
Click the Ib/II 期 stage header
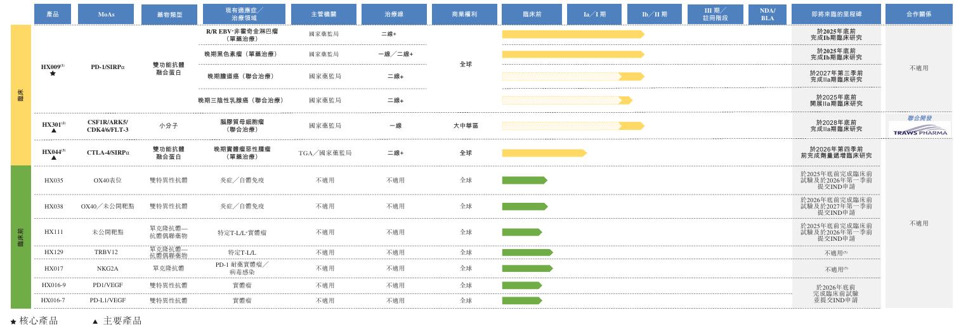[654, 14]
